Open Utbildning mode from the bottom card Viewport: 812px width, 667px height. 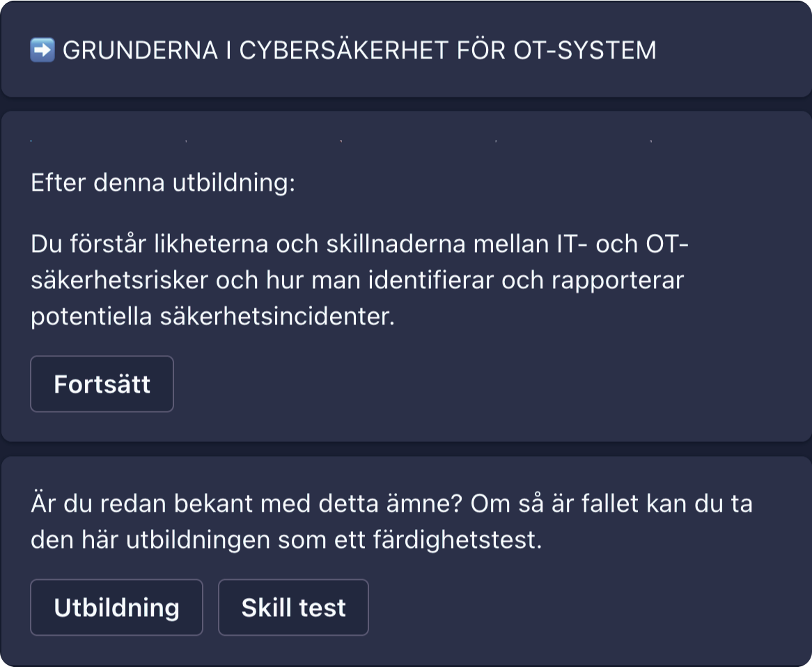pos(116,607)
